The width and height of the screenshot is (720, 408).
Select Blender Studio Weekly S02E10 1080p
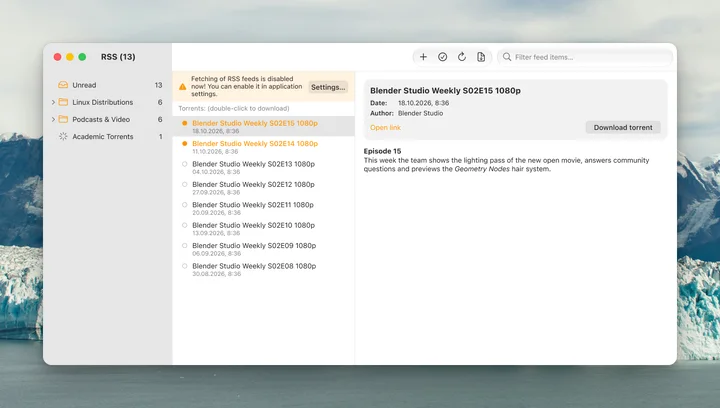pos(264,229)
